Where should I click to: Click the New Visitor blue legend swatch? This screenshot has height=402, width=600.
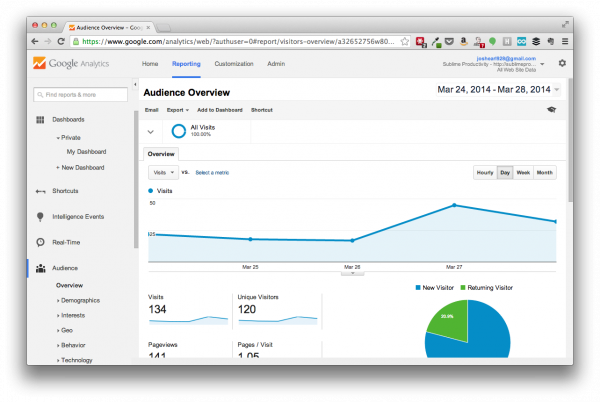coord(418,288)
